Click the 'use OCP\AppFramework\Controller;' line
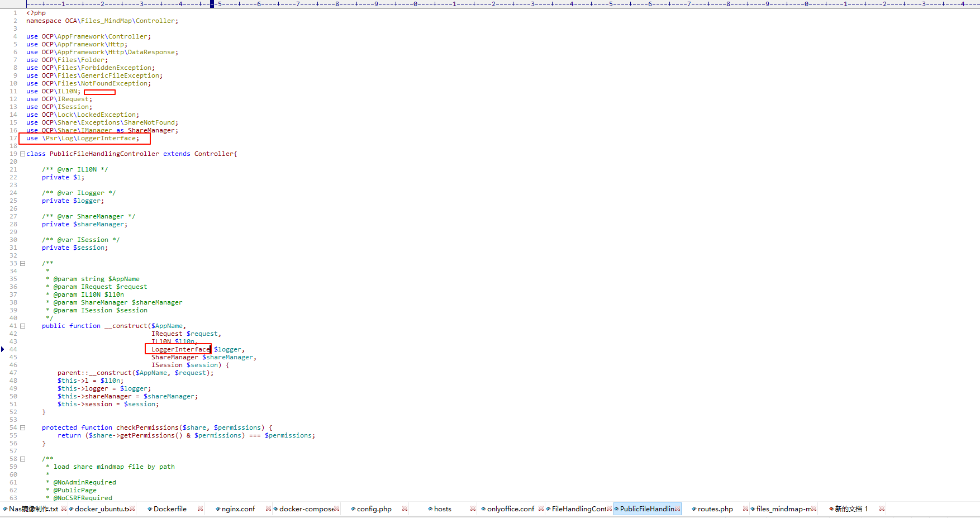 88,36
